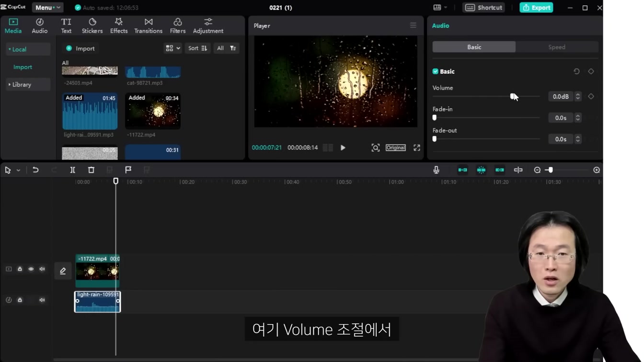
Task: Click the Volume slider handle
Action: coord(513,96)
